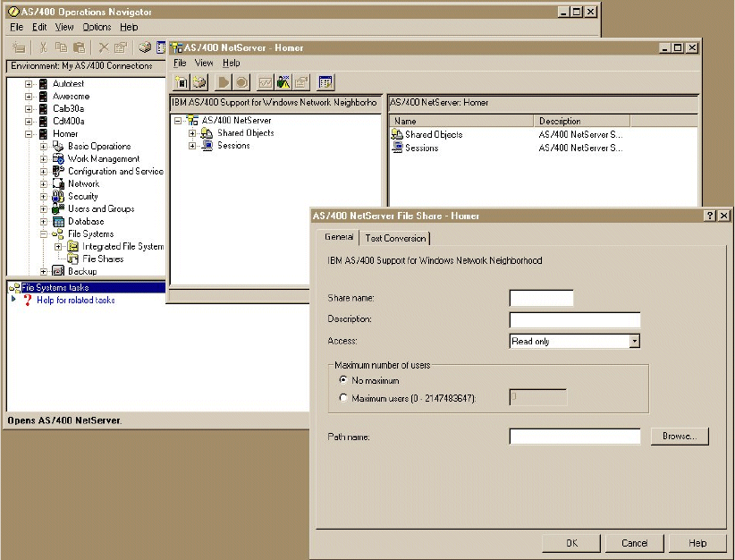The width and height of the screenshot is (735, 560).
Task: Click the Cancel button in File Share dialog
Action: tap(634, 543)
